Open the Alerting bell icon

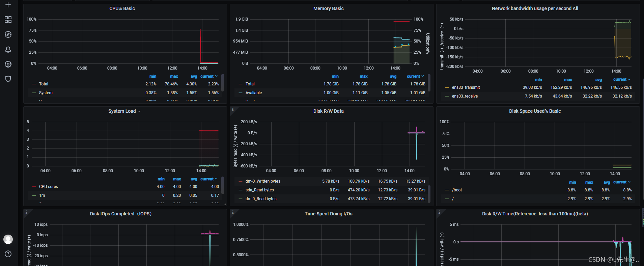pos(8,49)
